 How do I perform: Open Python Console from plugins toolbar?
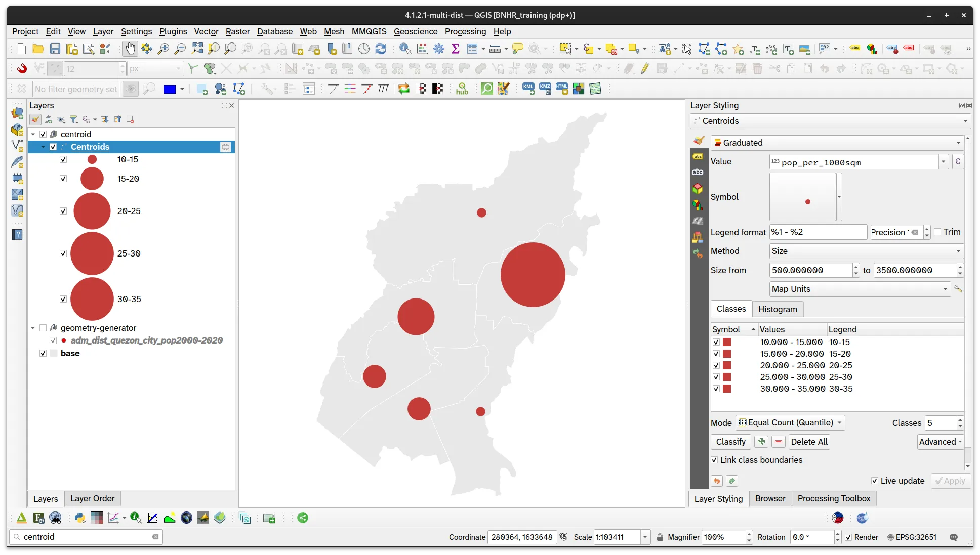coord(79,518)
